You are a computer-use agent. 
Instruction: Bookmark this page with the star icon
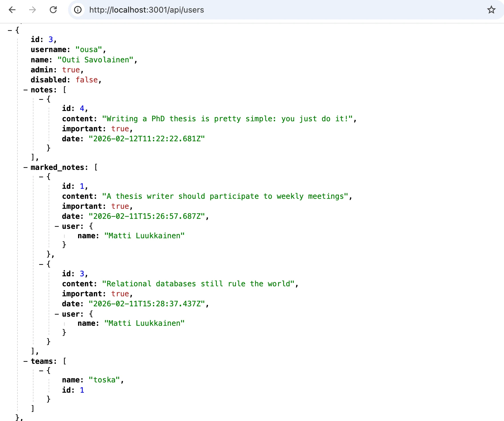point(491,10)
